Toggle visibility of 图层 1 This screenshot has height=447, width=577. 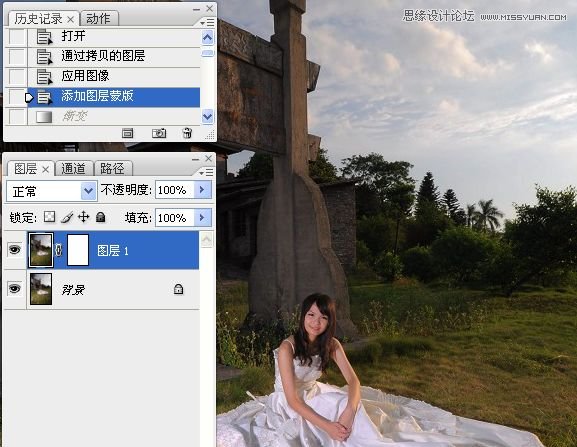pyautogui.click(x=15, y=250)
